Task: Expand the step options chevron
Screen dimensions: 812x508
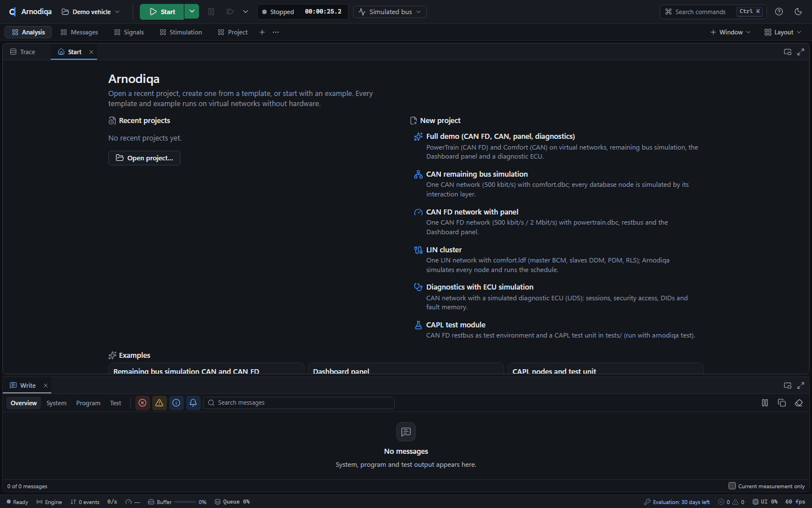Action: [245, 12]
